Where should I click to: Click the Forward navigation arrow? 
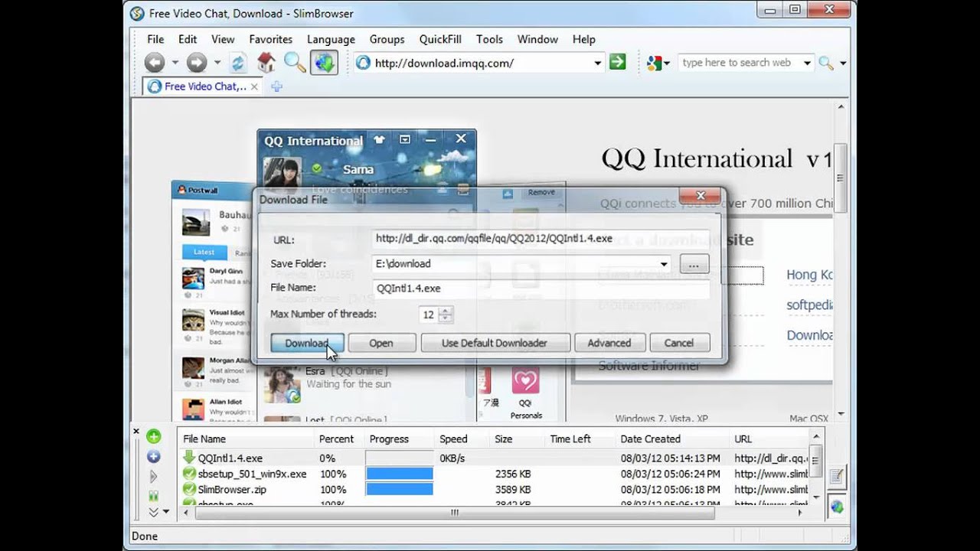(x=196, y=63)
